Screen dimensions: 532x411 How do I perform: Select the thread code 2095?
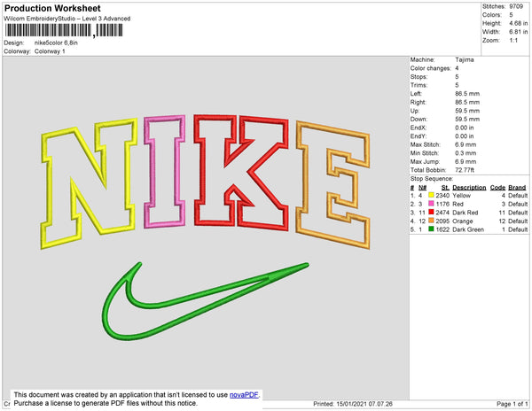coord(442,221)
